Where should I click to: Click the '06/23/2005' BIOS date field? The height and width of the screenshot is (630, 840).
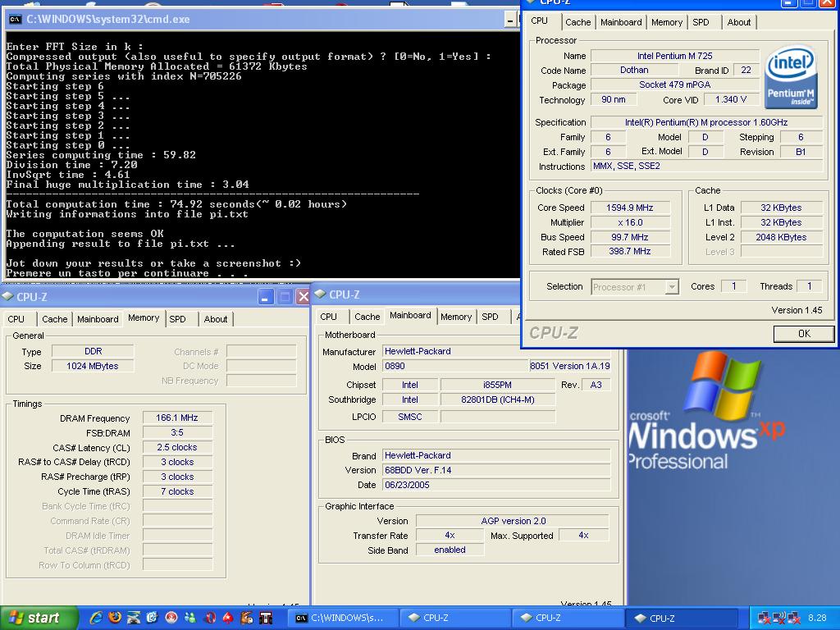coord(496,485)
